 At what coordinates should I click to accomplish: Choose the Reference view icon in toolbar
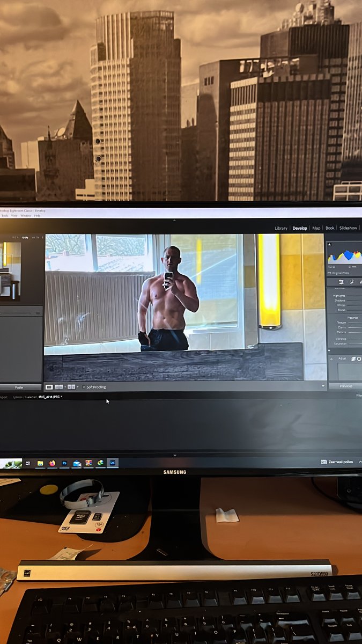click(x=59, y=387)
